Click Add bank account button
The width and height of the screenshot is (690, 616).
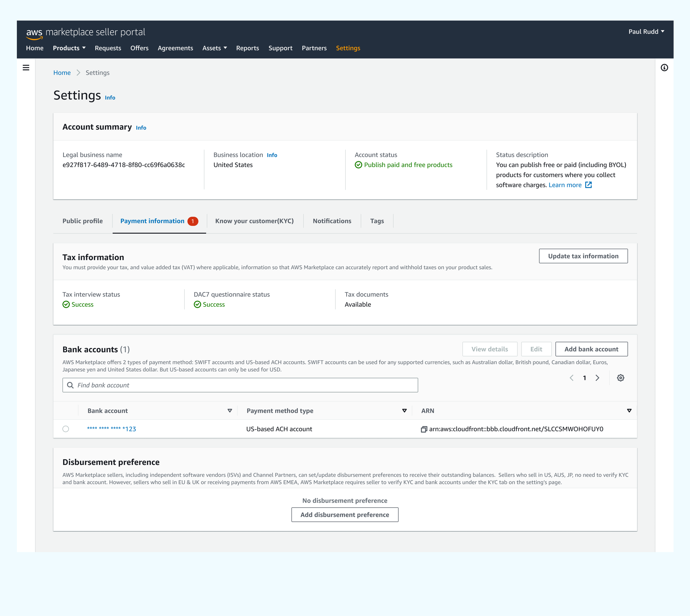(x=591, y=349)
